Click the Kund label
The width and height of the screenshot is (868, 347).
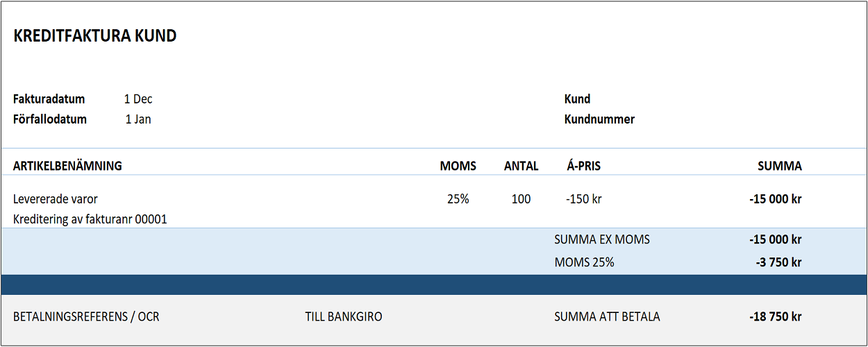[x=577, y=99]
